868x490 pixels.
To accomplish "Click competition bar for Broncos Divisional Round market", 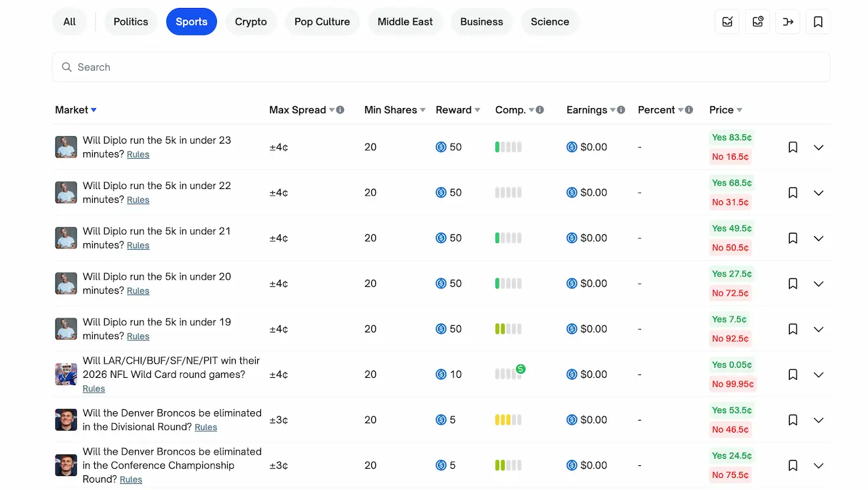I will pos(508,420).
